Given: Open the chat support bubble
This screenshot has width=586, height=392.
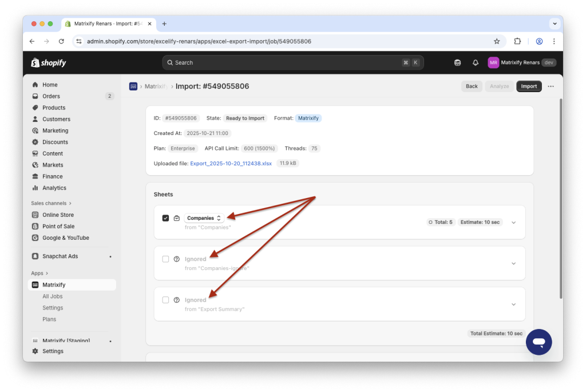Looking at the screenshot, I should coord(539,342).
